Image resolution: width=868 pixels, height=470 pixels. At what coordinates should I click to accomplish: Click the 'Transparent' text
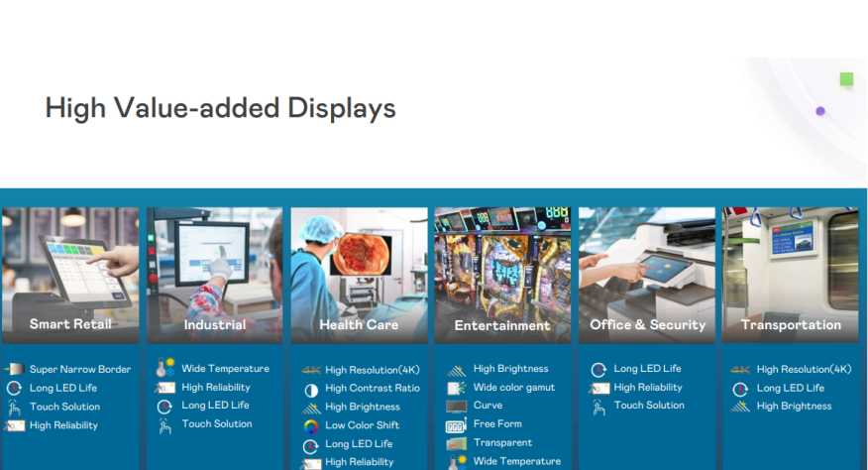pyautogui.click(x=502, y=443)
